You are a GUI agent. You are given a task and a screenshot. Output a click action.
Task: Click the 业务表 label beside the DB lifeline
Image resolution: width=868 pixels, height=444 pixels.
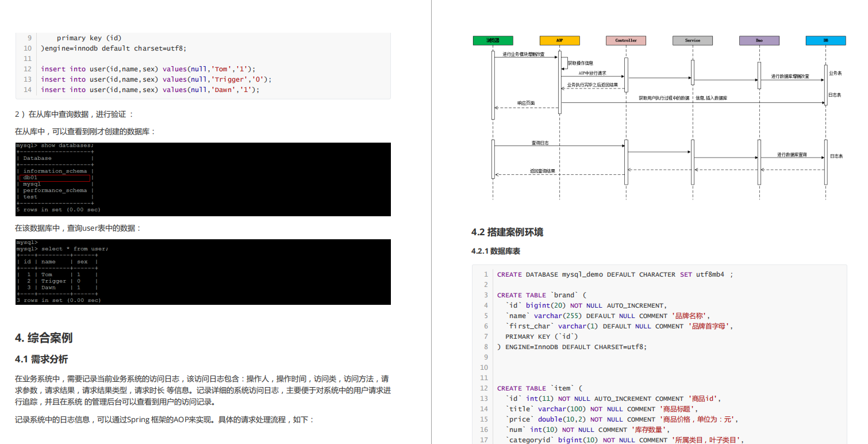tap(835, 74)
